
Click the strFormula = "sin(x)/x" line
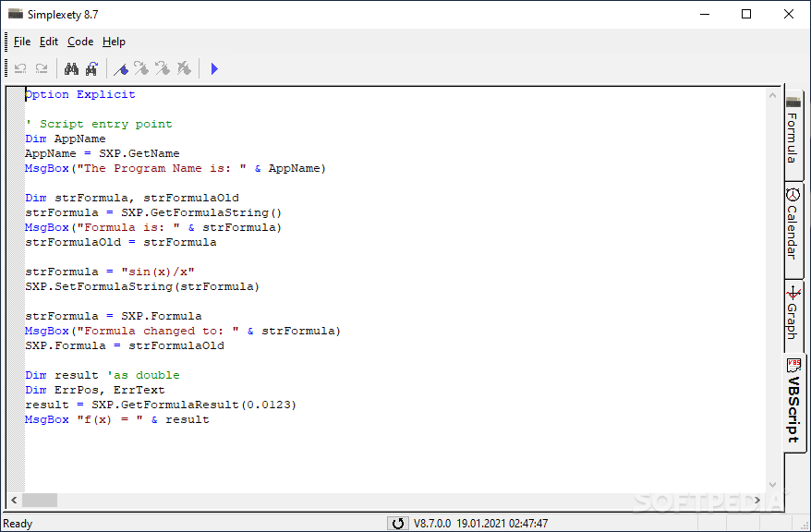point(110,272)
